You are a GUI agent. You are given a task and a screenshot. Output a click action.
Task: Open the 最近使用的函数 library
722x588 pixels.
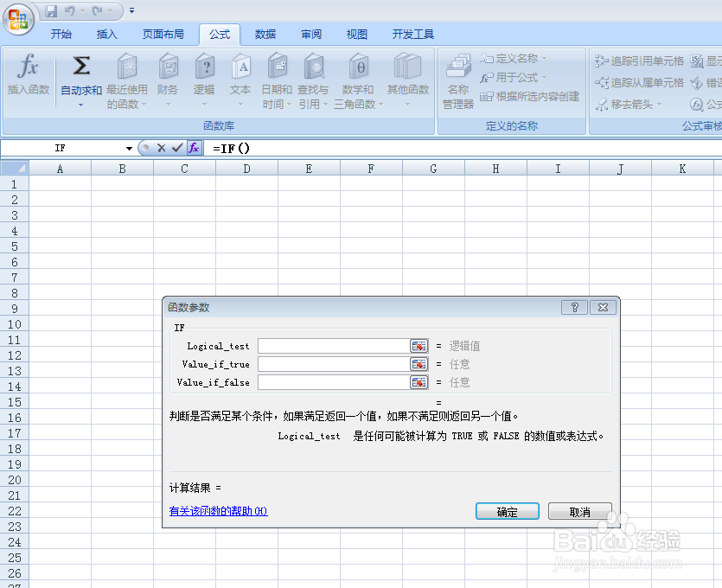(x=126, y=81)
